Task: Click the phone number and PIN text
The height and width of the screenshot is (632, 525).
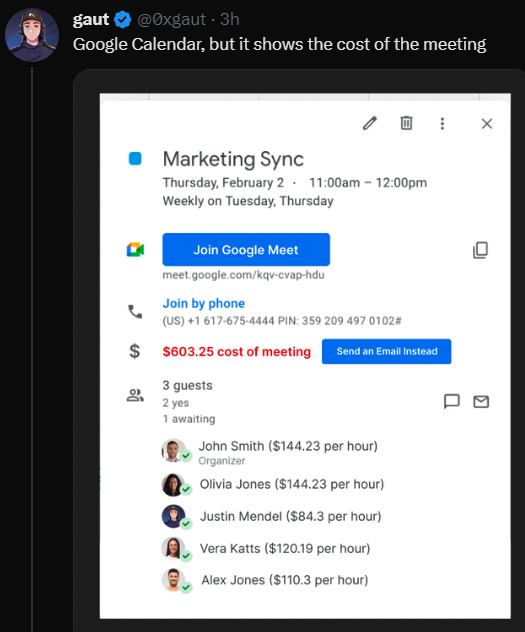Action: pos(282,321)
